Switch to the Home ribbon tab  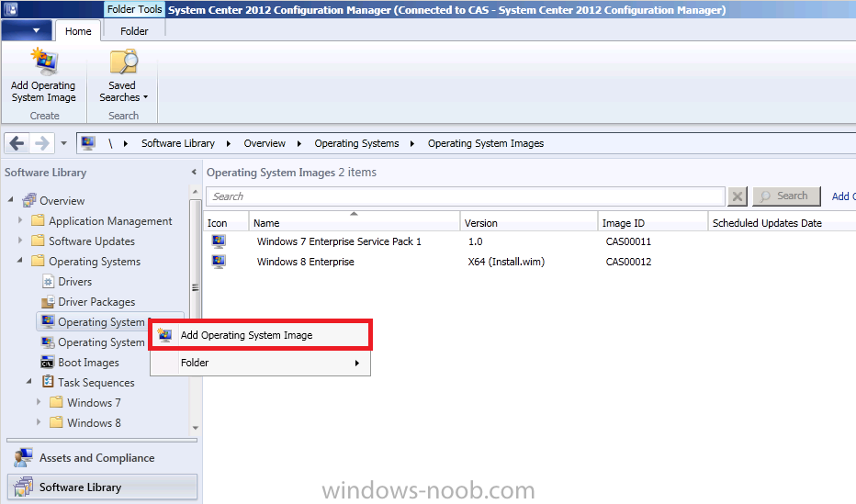tap(78, 31)
